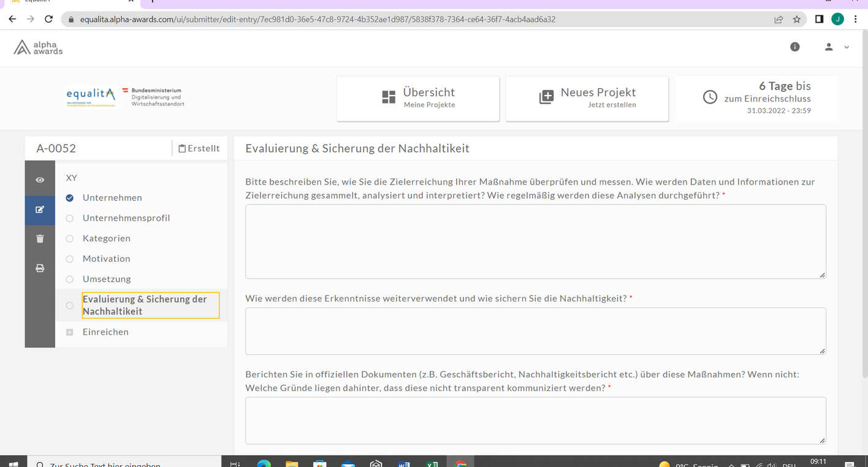Click the Nachhaltigkeit Erkenntnisse text field
The width and height of the screenshot is (868, 467).
click(x=535, y=331)
